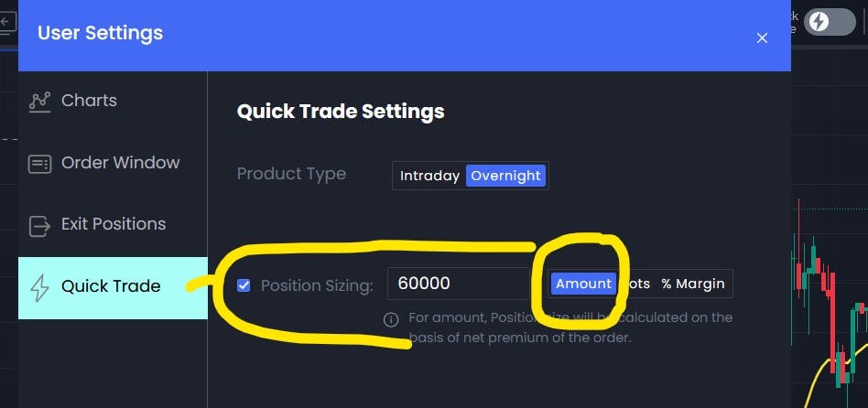Screen dimensions: 868x408
Task: Uncheck the Position Sizing checkbox
Action: coord(244,285)
